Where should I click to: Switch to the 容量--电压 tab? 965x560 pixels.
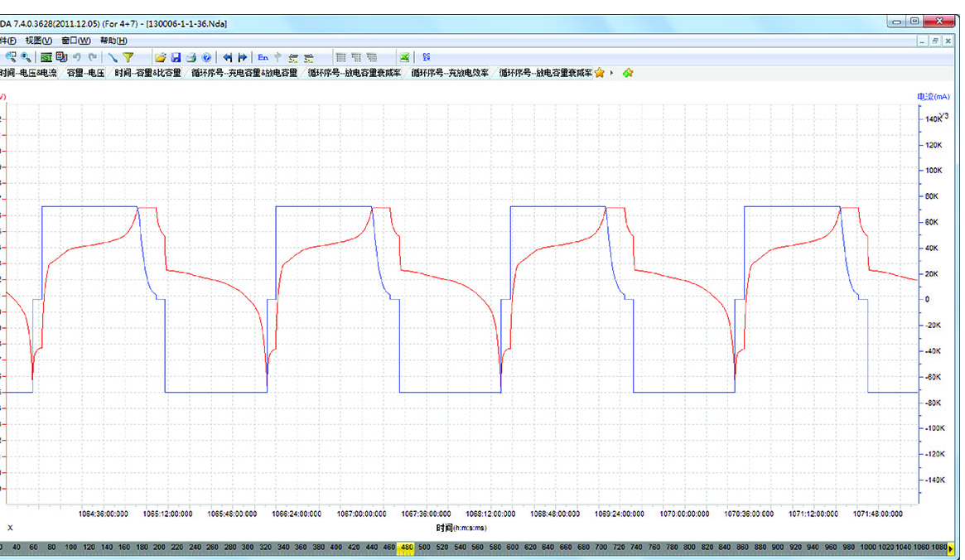click(x=85, y=73)
